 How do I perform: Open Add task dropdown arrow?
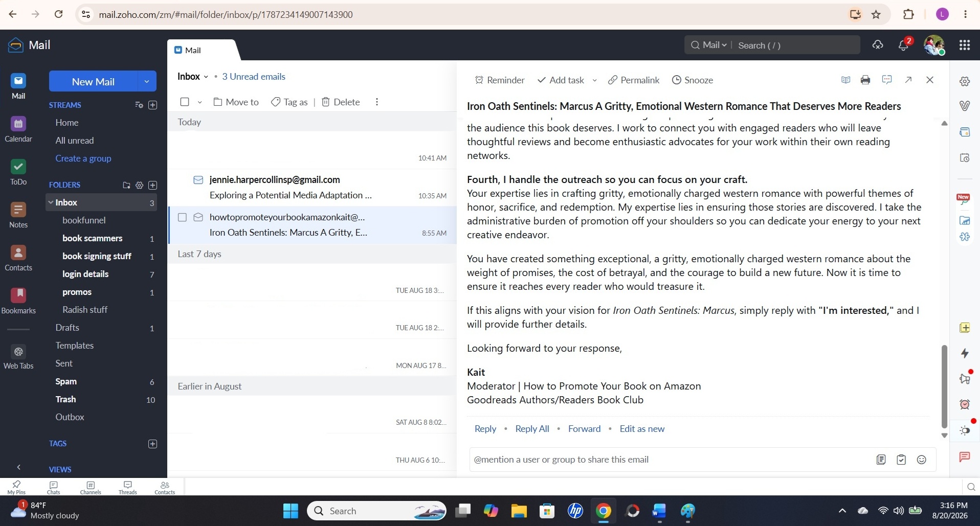(x=594, y=80)
